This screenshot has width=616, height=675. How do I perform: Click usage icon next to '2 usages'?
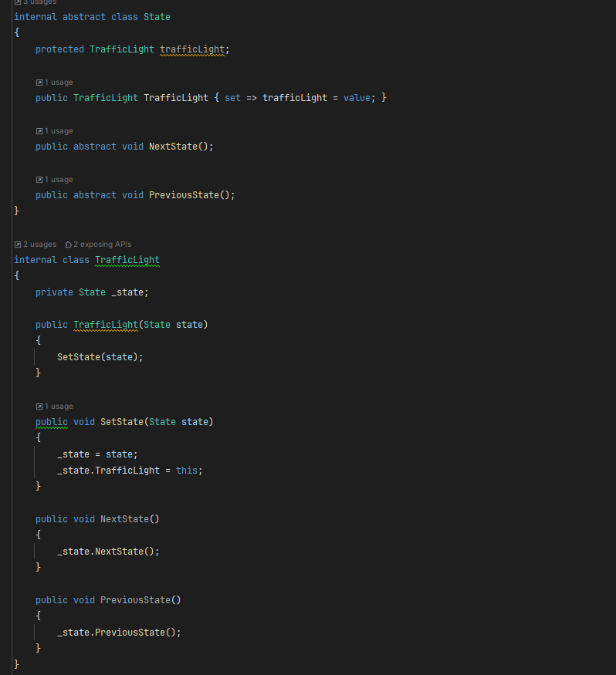(x=18, y=245)
